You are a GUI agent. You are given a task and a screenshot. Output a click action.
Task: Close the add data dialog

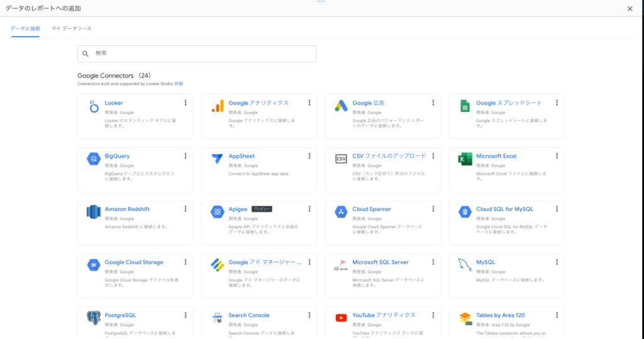tap(630, 9)
